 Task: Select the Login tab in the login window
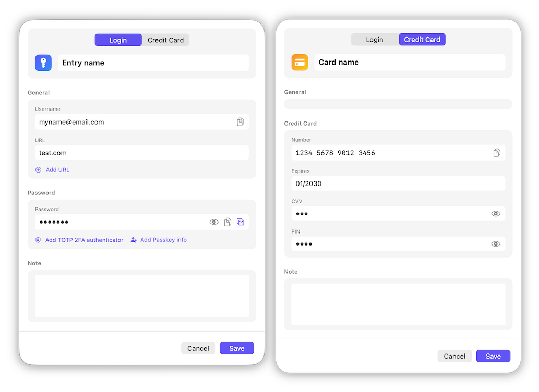[x=118, y=40]
